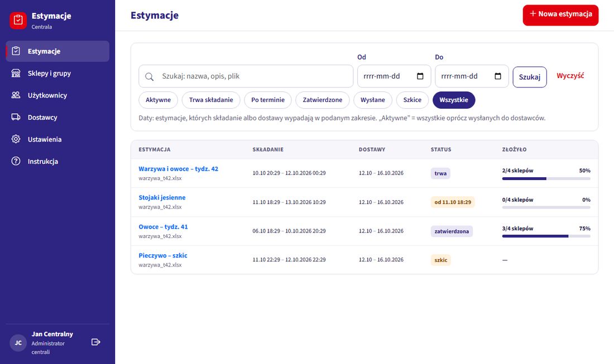Open Sklepy i grupy menu item
This screenshot has width=614, height=364.
click(x=57, y=73)
